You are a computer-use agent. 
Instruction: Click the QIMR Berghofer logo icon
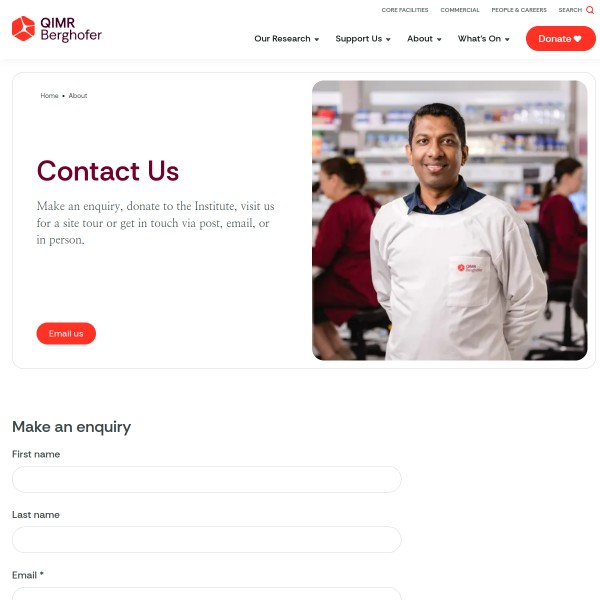pos(23,28)
